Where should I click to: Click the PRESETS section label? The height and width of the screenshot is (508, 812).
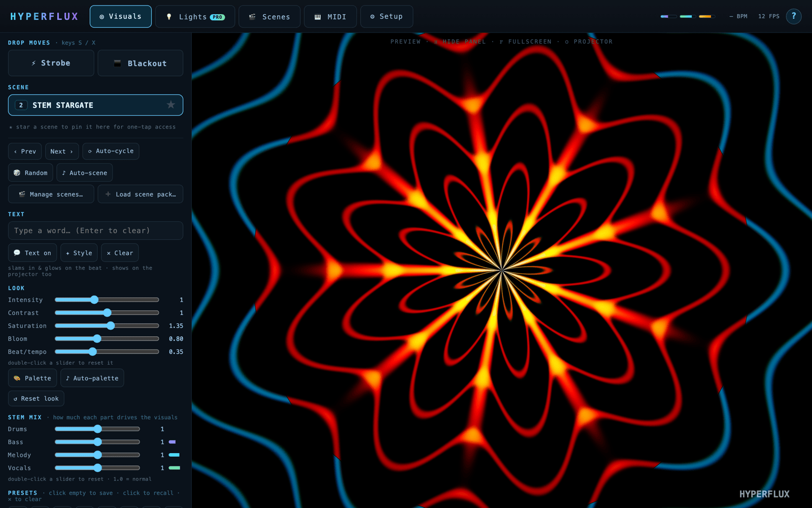pyautogui.click(x=23, y=493)
